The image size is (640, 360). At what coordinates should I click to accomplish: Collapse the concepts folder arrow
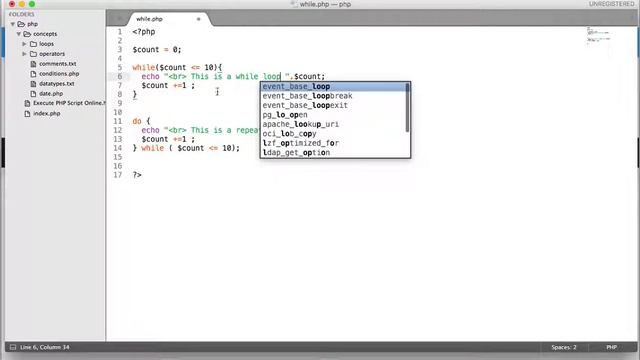point(19,34)
